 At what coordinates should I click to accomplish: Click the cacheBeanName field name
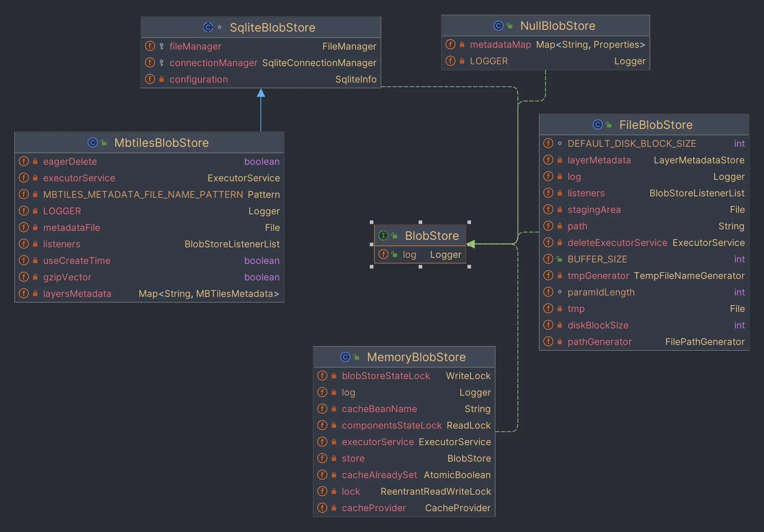(379, 409)
